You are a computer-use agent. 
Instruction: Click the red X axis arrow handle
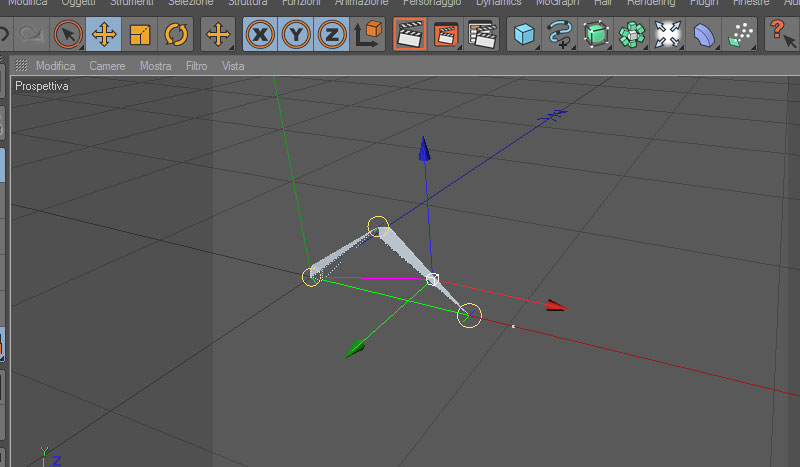pos(557,306)
